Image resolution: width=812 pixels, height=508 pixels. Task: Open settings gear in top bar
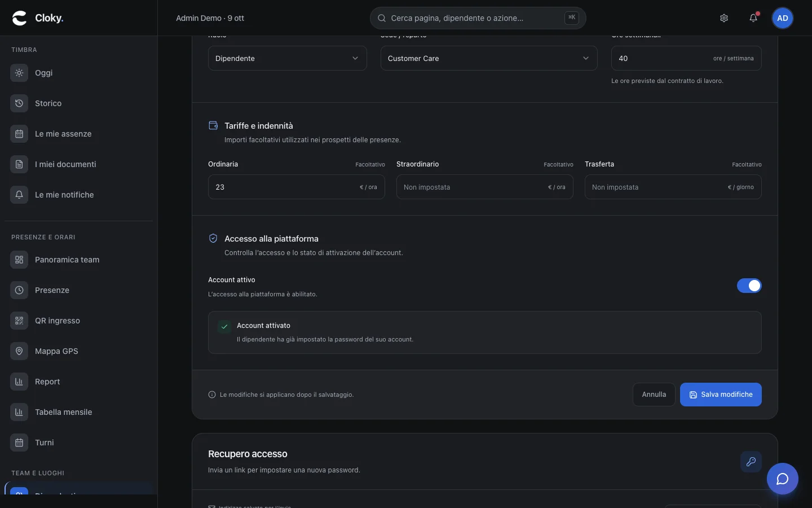(x=724, y=18)
